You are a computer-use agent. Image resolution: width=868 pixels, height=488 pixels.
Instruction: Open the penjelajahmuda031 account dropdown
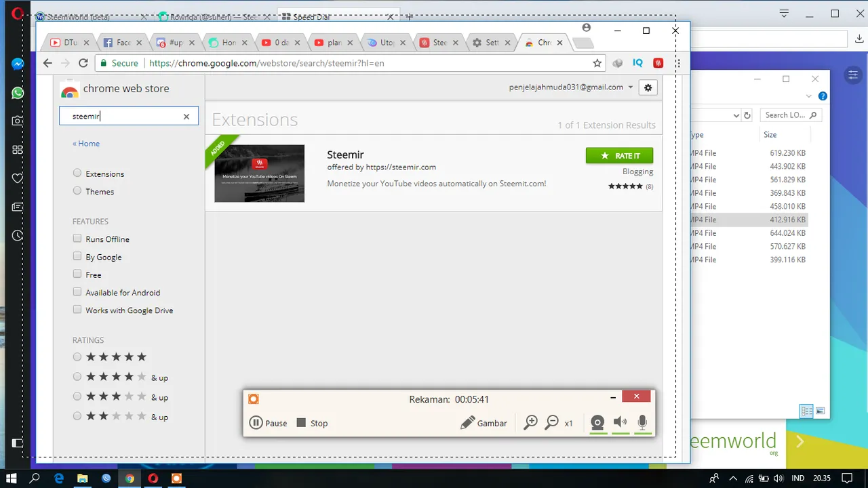631,87
